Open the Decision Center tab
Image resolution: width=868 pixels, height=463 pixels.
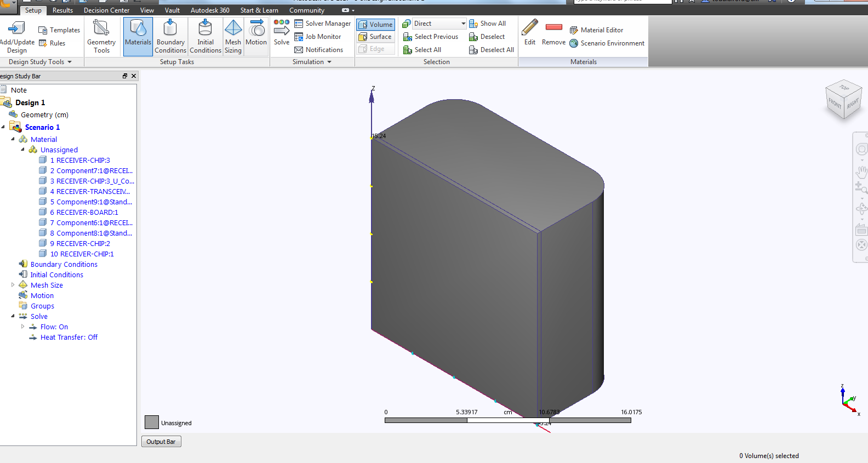coord(107,10)
